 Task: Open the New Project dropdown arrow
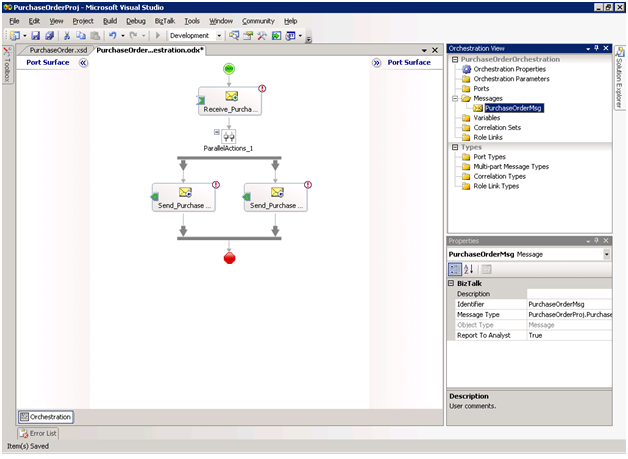(24, 36)
